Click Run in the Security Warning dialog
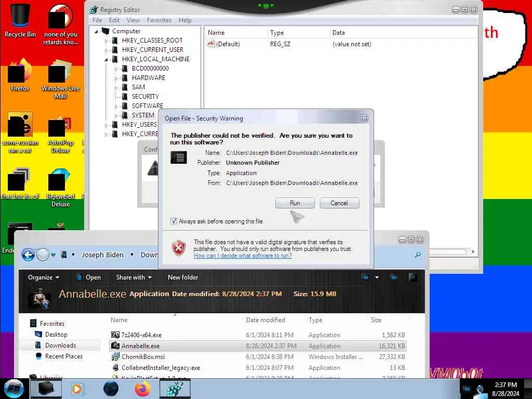Viewport: 532px width, 399px height. [295, 203]
